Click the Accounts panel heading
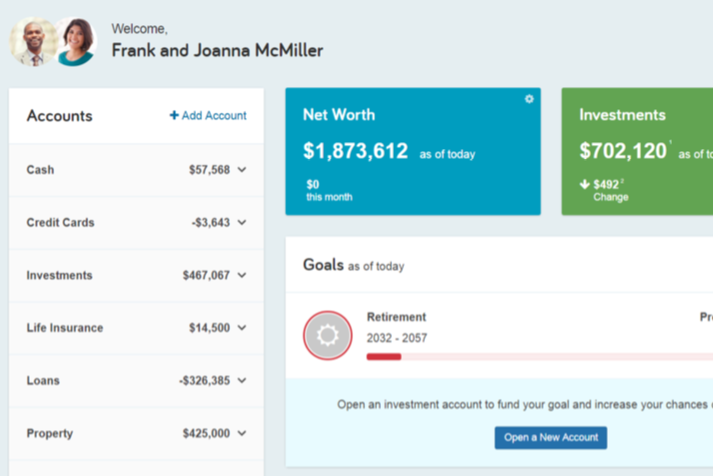This screenshot has height=476, width=713. pos(59,116)
